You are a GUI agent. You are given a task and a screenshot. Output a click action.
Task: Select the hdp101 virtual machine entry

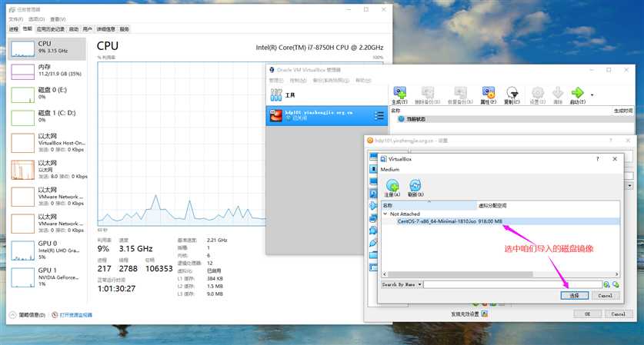pos(327,116)
